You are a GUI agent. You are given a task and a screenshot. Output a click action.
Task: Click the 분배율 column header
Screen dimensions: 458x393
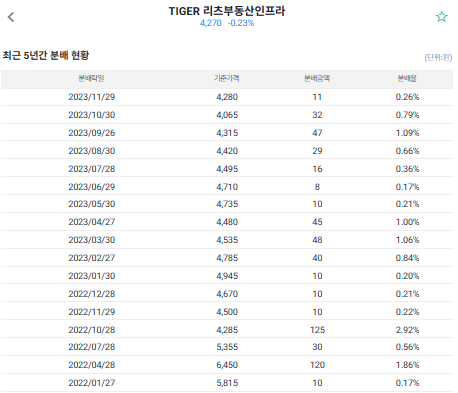(407, 78)
